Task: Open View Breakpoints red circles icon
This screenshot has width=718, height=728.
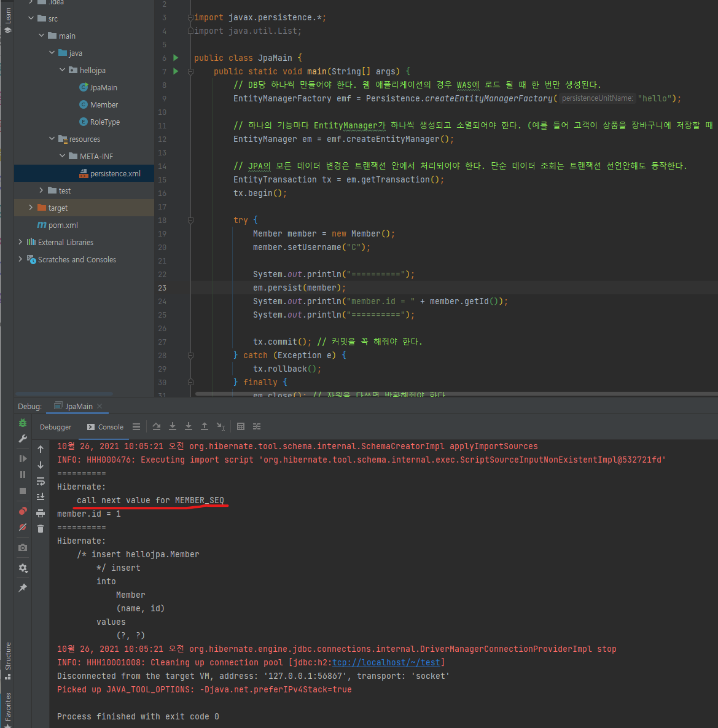Action: (x=23, y=511)
